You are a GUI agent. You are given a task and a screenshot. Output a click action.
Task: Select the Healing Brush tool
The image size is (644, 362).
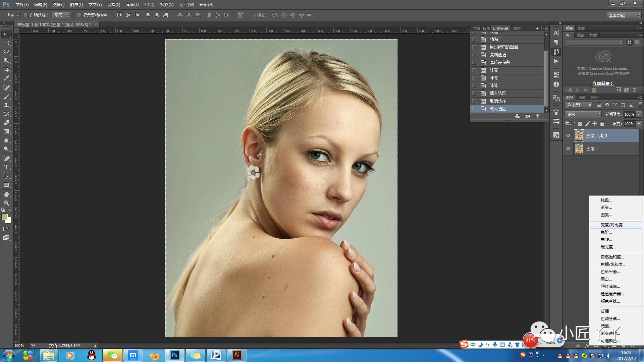[x=6, y=88]
